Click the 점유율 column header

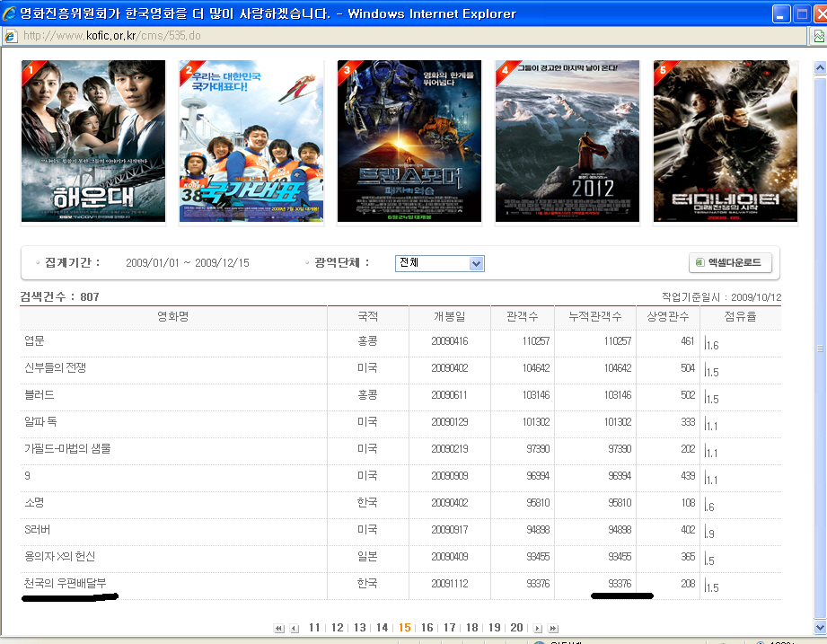[x=740, y=316]
